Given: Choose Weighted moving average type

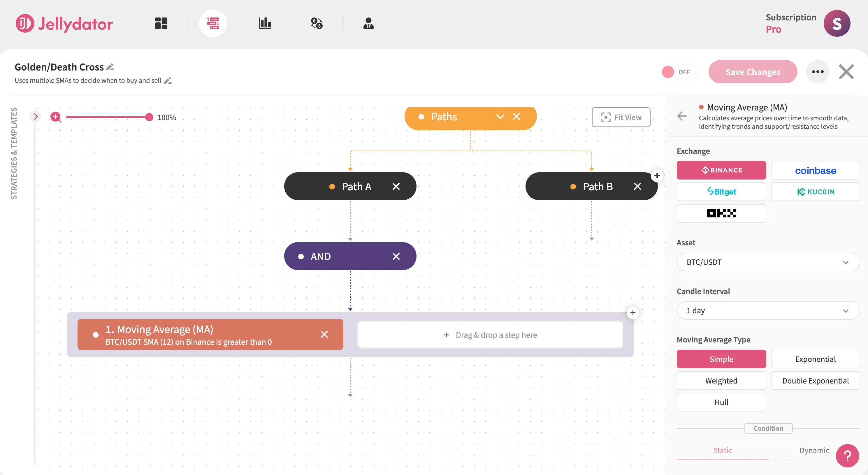Looking at the screenshot, I should coord(721,381).
